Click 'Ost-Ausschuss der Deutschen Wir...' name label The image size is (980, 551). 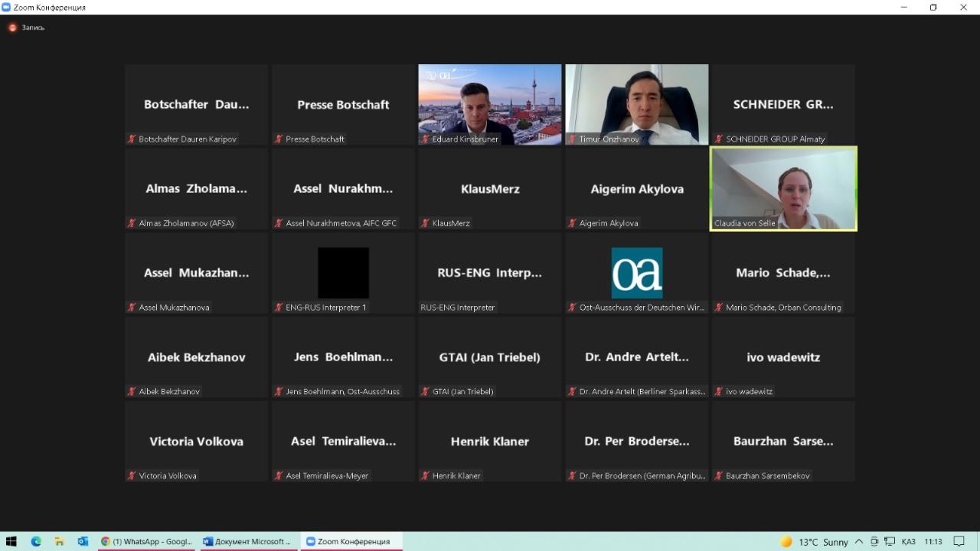(x=642, y=308)
